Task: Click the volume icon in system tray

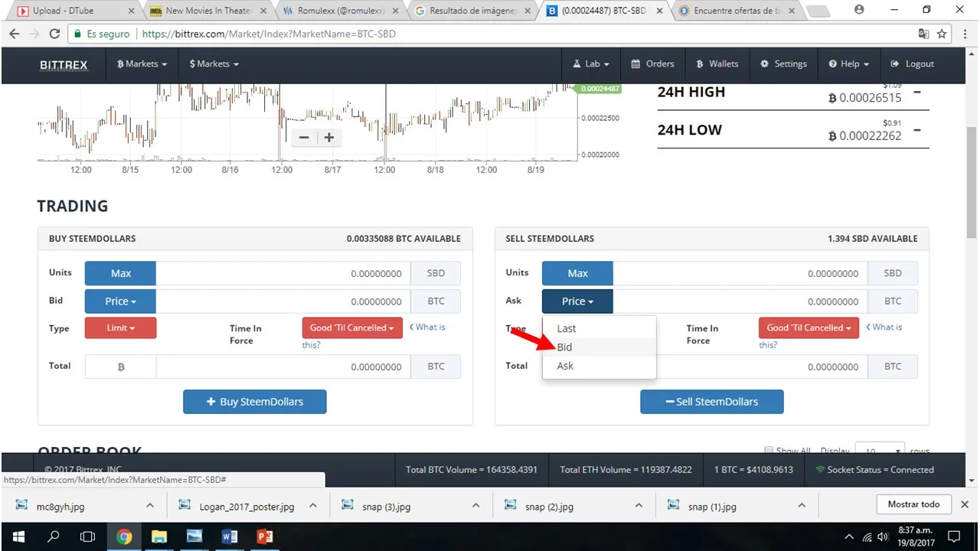Action: point(884,536)
